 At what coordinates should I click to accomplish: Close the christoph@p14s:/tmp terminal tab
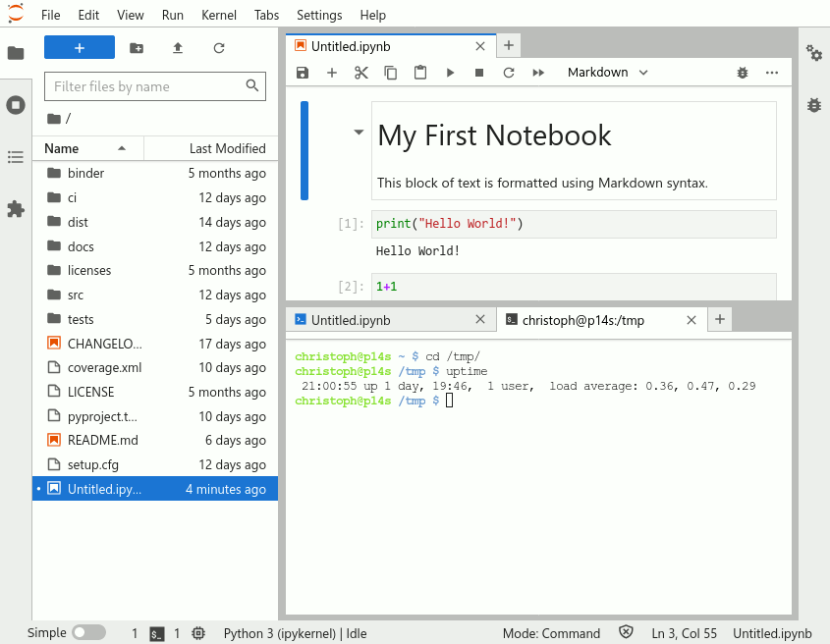692,320
